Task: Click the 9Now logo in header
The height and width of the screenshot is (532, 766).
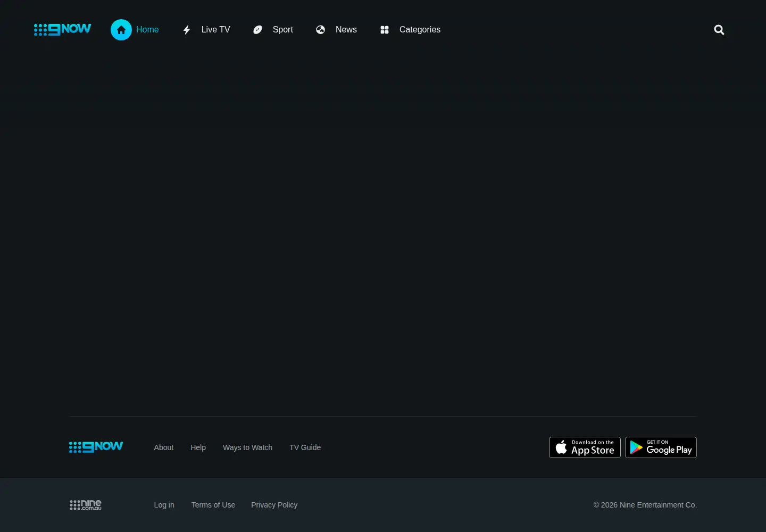Action: (x=62, y=29)
